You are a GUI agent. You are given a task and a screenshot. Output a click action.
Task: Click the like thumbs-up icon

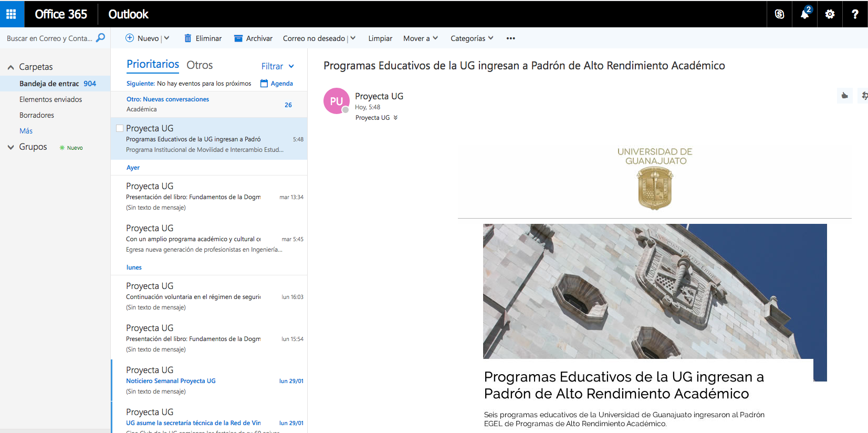coord(844,96)
